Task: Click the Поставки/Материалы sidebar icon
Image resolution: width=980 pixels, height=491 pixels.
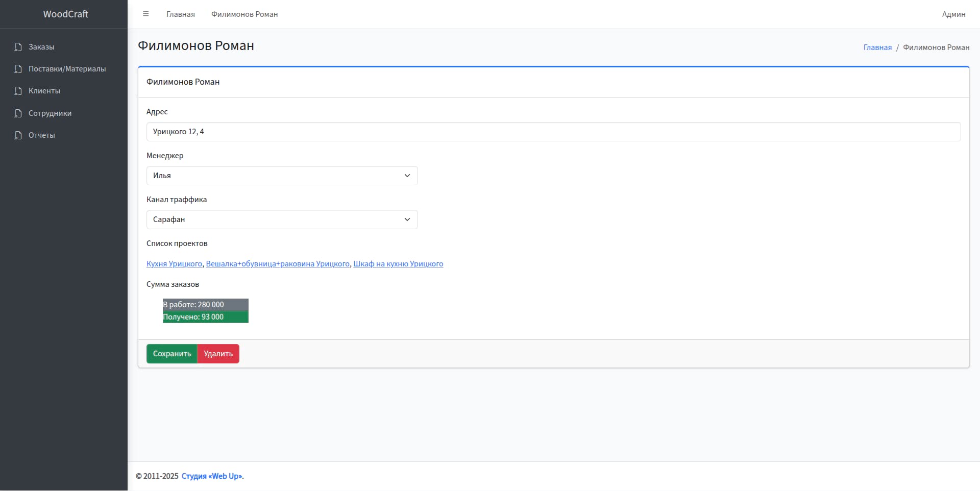Action: click(18, 69)
